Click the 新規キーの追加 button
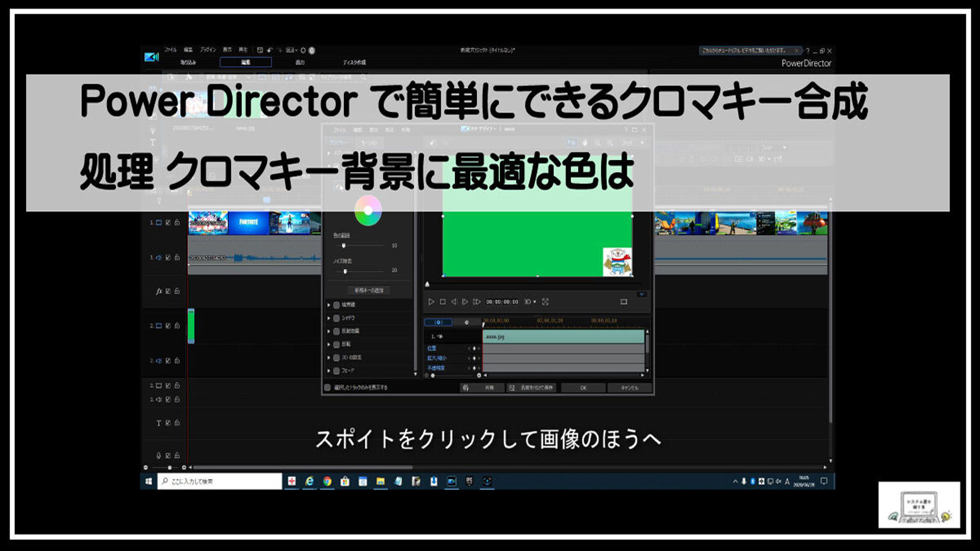980x551 pixels. click(369, 290)
